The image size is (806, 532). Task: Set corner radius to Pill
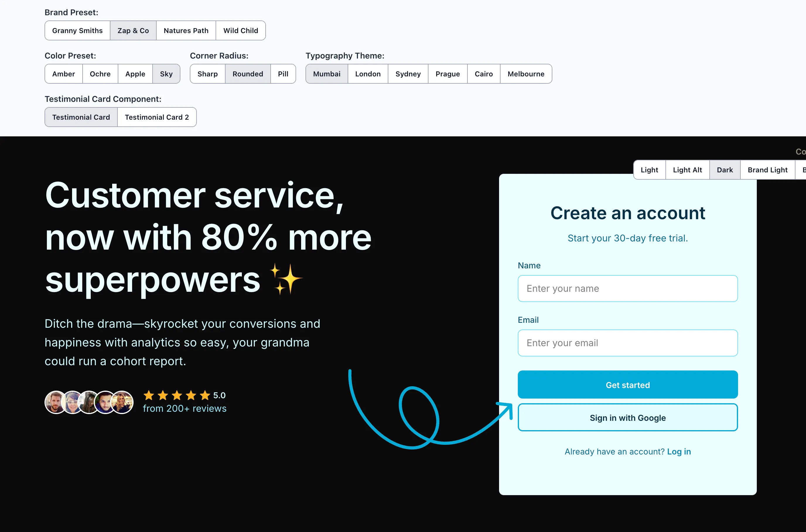point(283,74)
